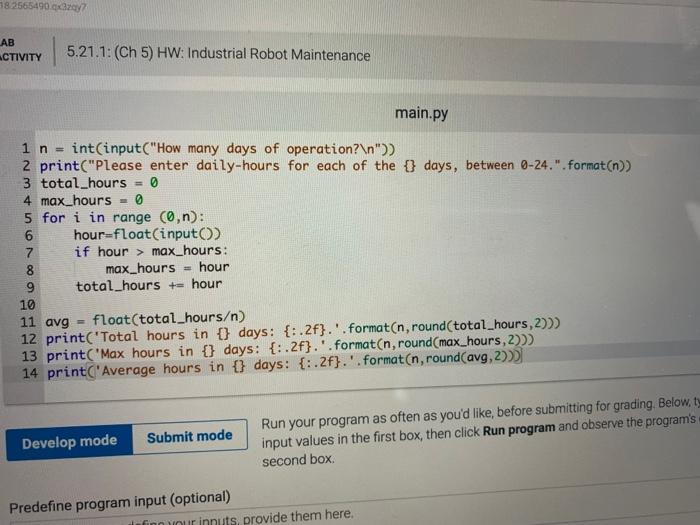
Task: Click the lab title 'Industrial Robot Maintenance'
Action: click(279, 54)
